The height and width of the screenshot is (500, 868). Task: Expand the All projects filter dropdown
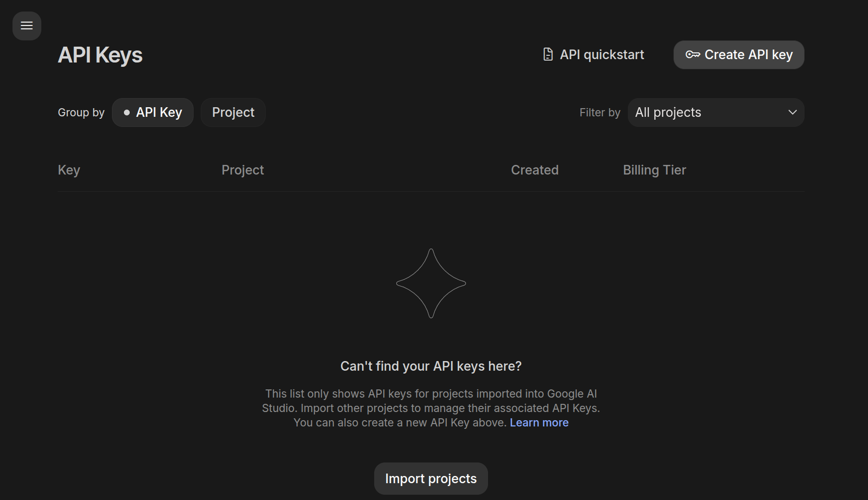coord(716,112)
